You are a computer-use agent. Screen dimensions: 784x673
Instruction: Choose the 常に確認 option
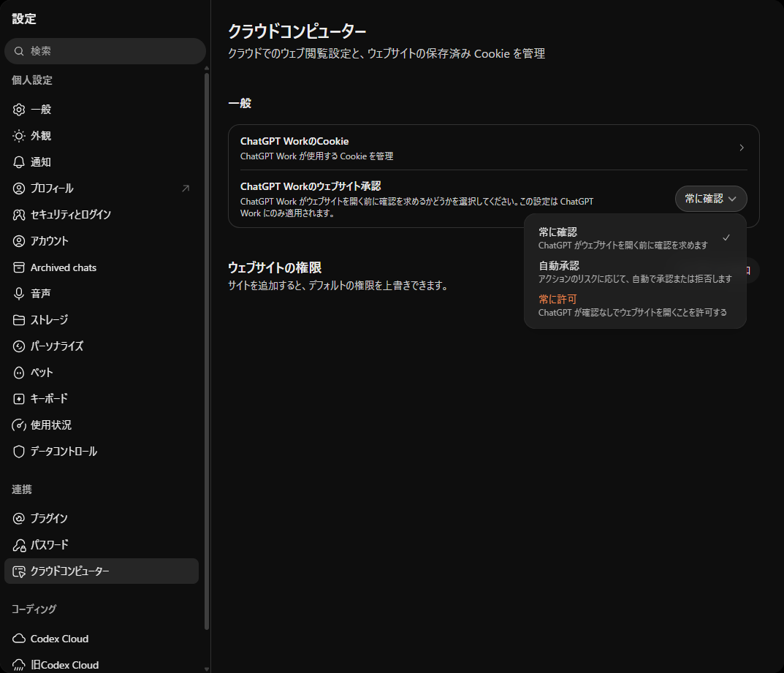point(635,238)
